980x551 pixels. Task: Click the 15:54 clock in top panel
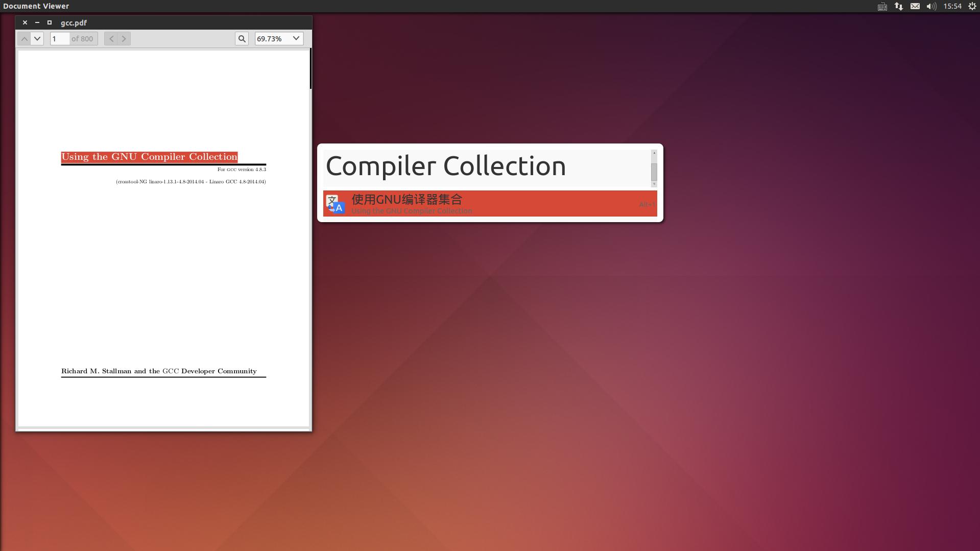952,6
